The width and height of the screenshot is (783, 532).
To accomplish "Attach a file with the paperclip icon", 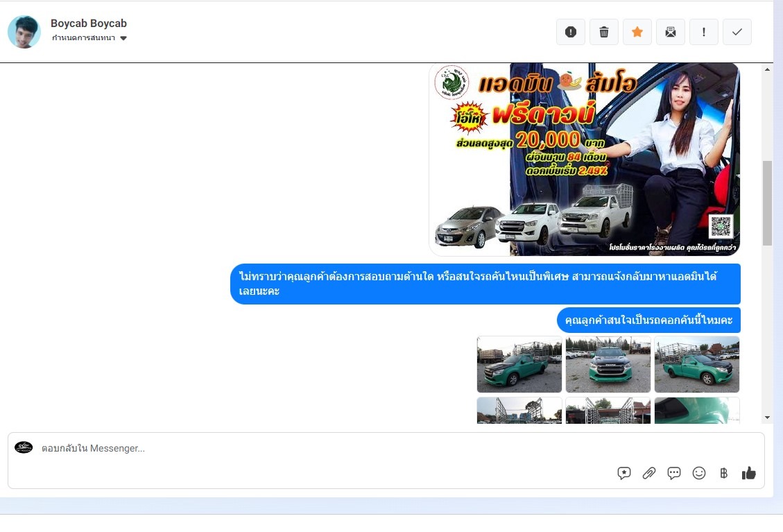I will [649, 473].
